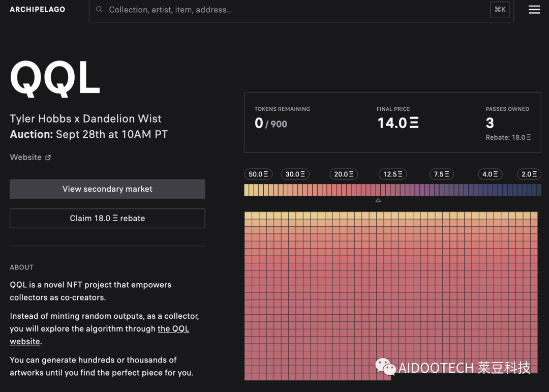Viewport: 549px width, 392px height.
Task: Click the triangle price marker under color bar
Action: point(378,200)
